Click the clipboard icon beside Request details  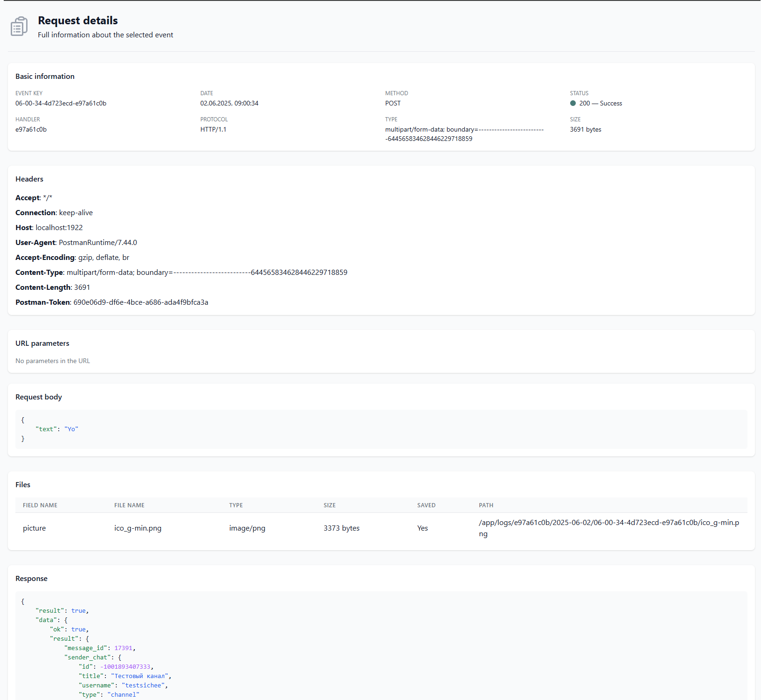pos(19,27)
